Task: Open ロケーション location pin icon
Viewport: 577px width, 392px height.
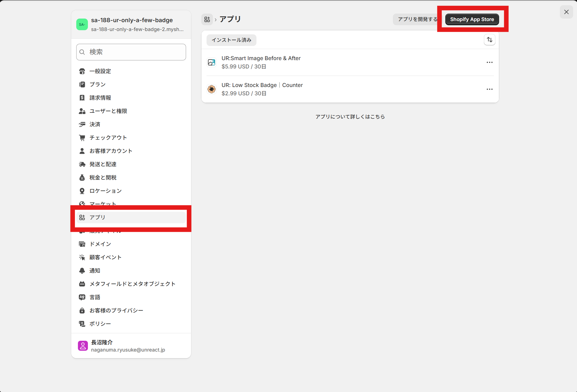Action: point(82,191)
